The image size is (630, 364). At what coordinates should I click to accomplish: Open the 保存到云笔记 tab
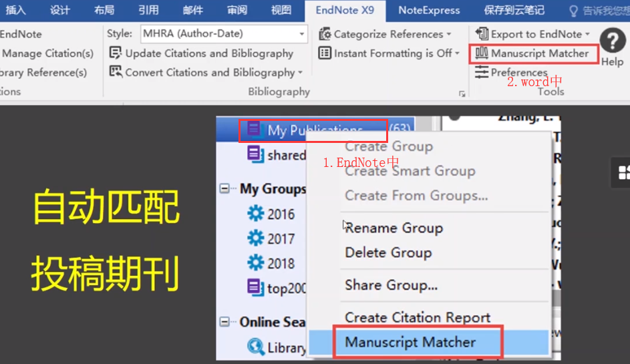[514, 10]
